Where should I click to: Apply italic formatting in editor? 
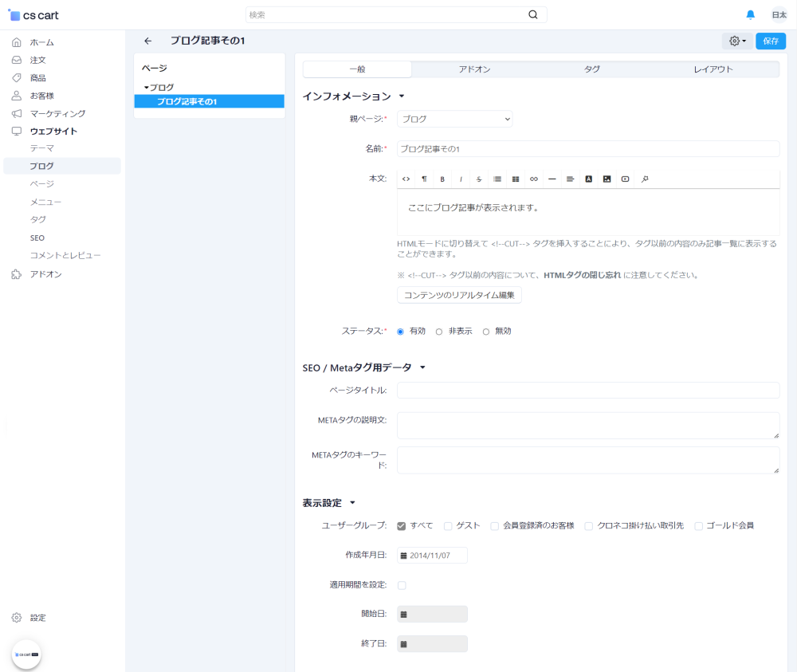(x=461, y=179)
